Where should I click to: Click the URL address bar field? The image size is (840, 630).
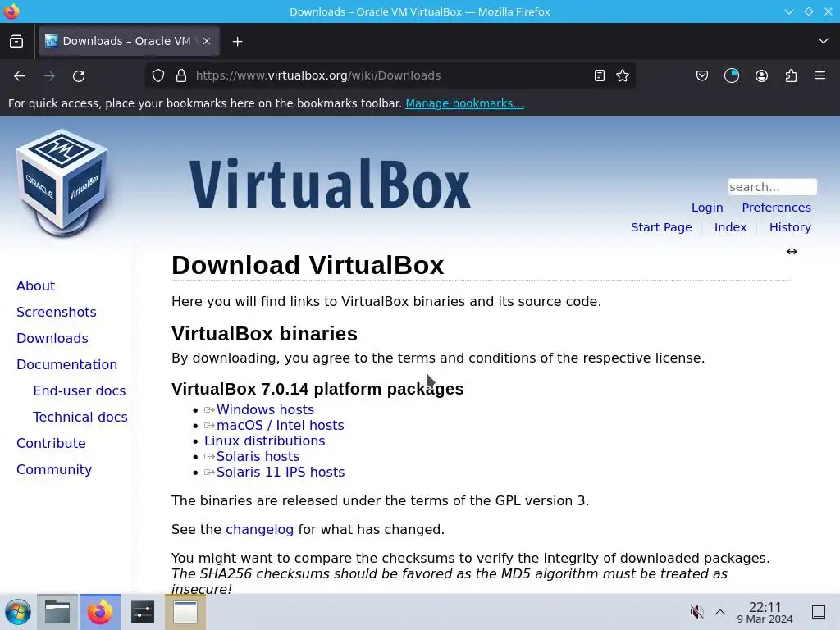point(390,75)
